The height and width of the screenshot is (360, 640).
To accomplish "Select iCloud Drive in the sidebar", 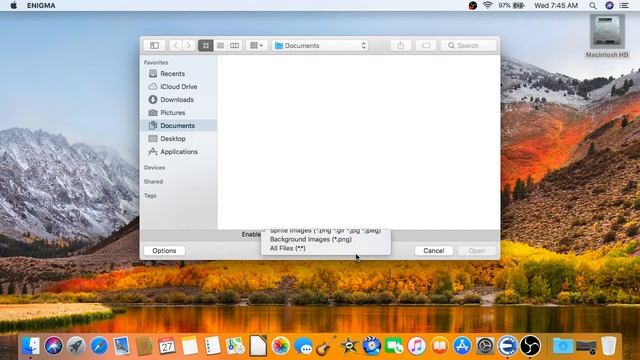I will (178, 87).
